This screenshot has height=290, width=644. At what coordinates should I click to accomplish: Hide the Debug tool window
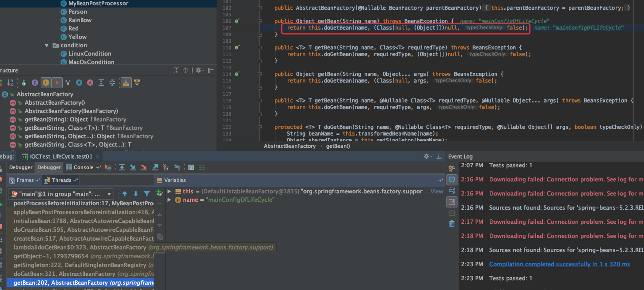438,156
